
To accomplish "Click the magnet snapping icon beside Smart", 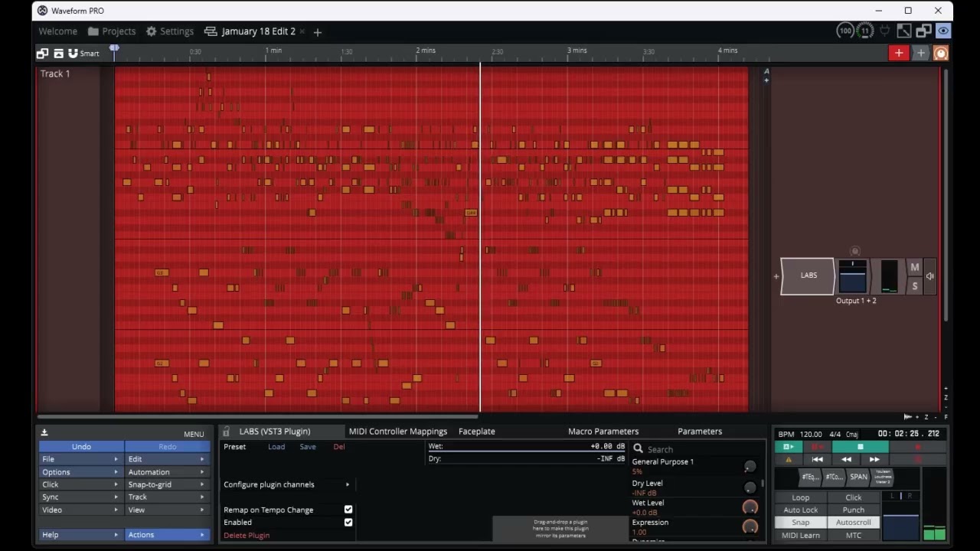I will (x=73, y=53).
